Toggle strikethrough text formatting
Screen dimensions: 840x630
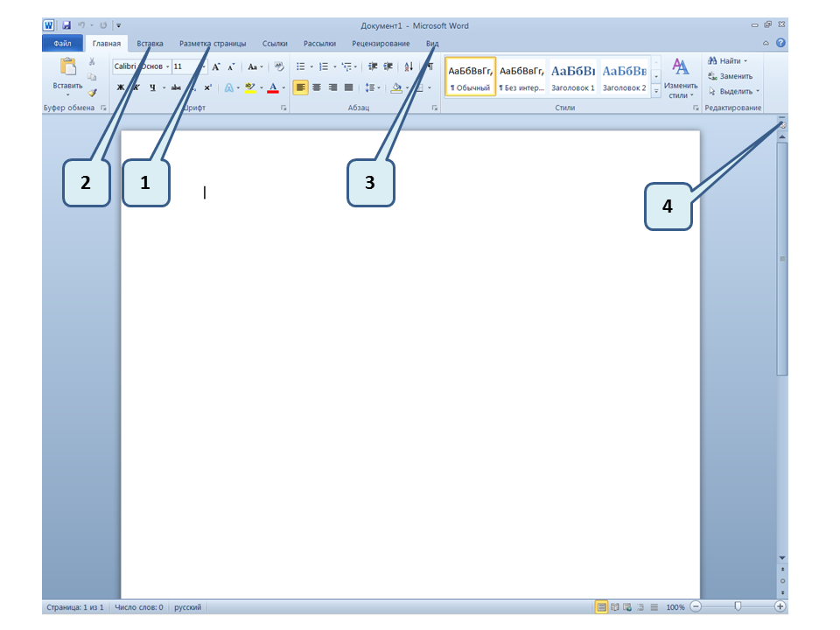[x=176, y=87]
